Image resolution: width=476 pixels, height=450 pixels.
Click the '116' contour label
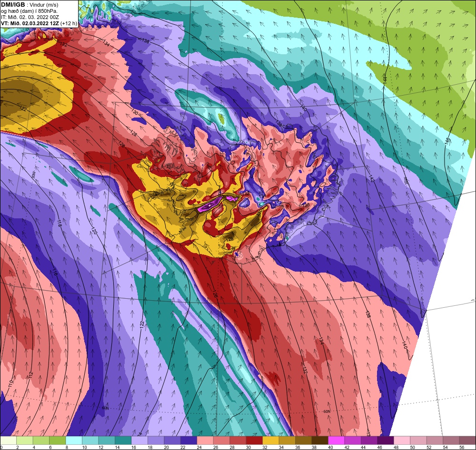[x=55, y=272]
